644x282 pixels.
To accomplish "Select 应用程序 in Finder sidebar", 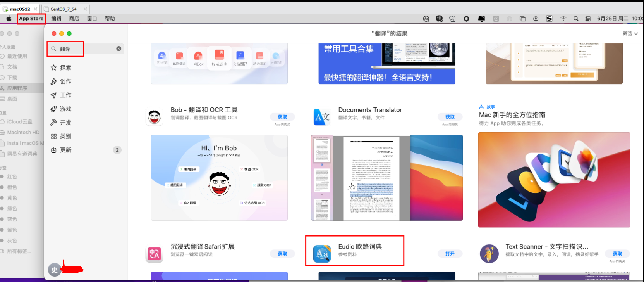I will tap(17, 88).
